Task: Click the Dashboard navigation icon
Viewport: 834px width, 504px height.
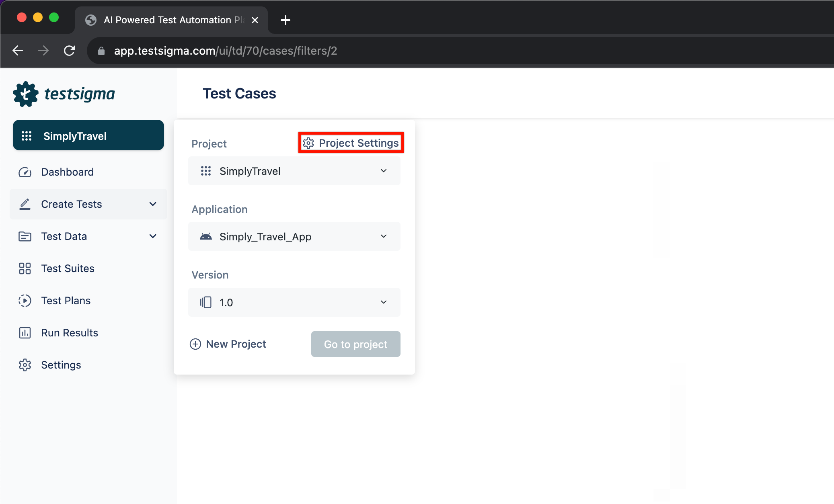Action: (24, 172)
